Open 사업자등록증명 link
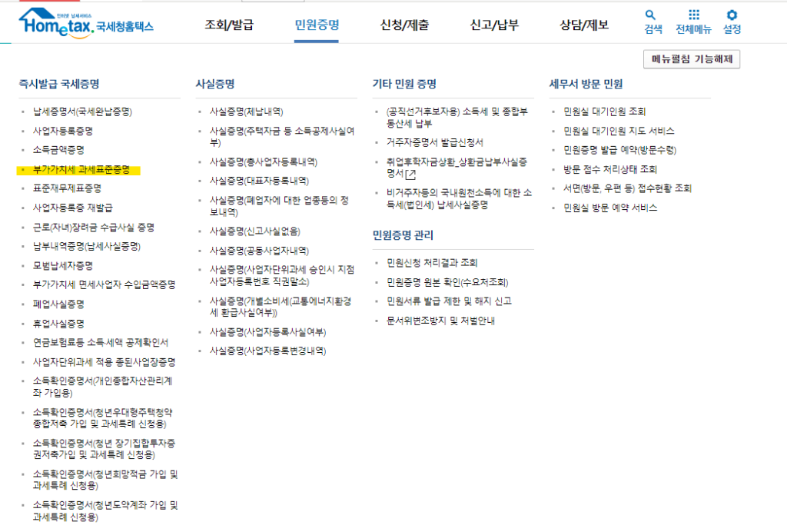The image size is (787, 532). click(63, 131)
